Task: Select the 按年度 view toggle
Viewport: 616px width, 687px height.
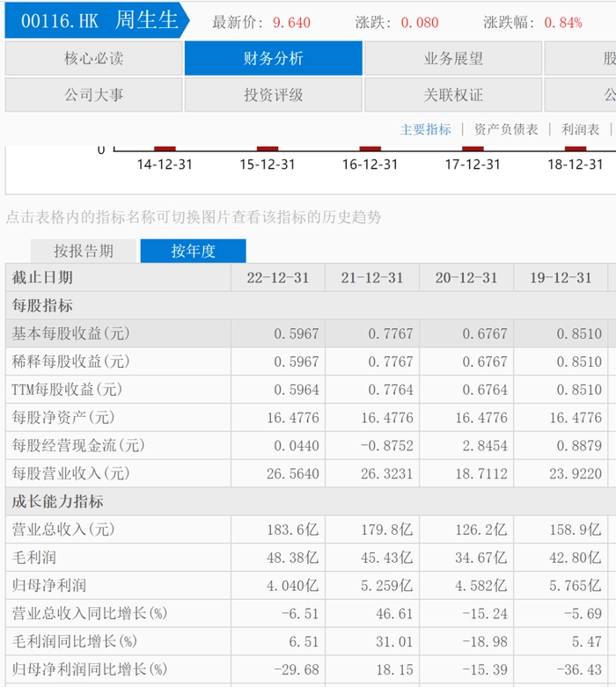Action: pos(193,251)
